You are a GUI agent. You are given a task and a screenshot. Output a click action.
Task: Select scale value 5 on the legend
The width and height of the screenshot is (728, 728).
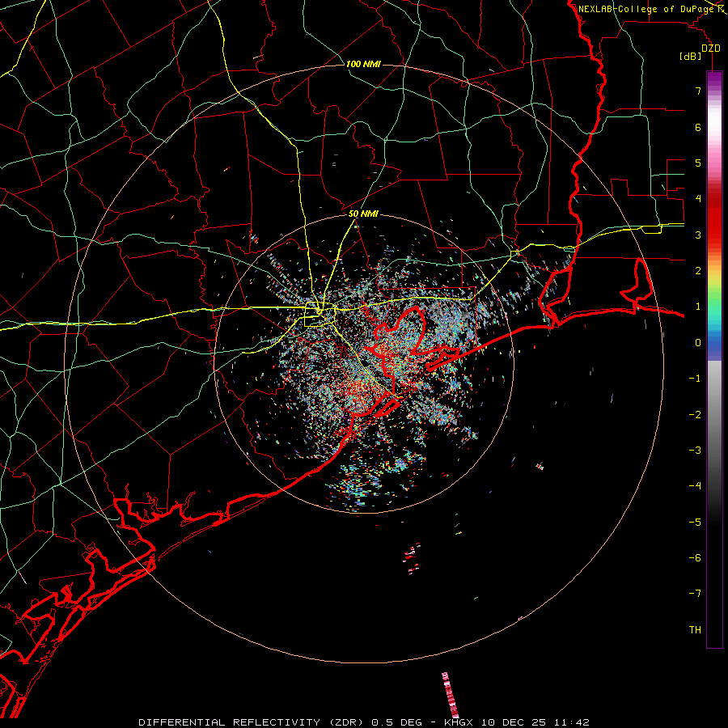(x=698, y=163)
